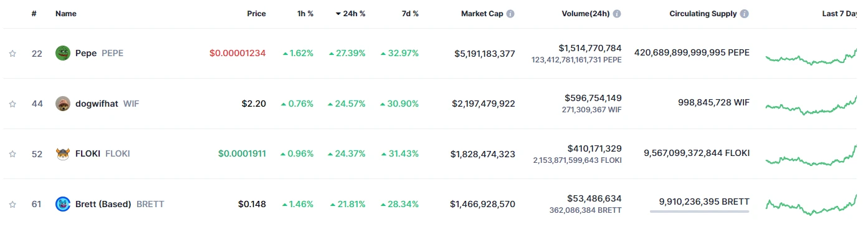Toggle the dogwifhat watchlist star
The width and height of the screenshot is (868, 229).
tap(12, 104)
